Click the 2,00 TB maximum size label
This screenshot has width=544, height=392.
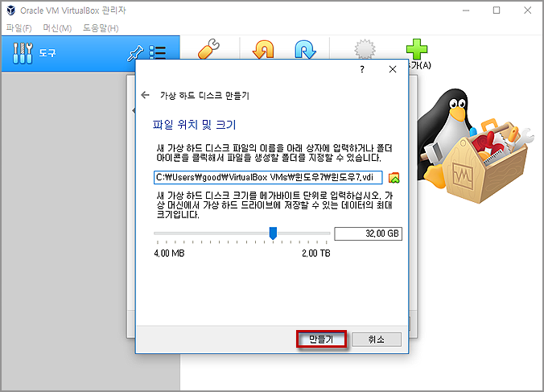(315, 254)
